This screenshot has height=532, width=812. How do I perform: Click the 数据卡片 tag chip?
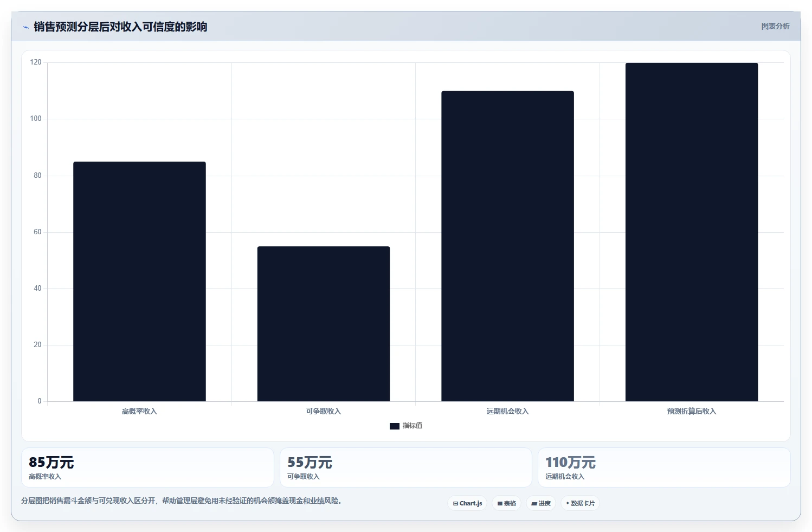tap(580, 503)
